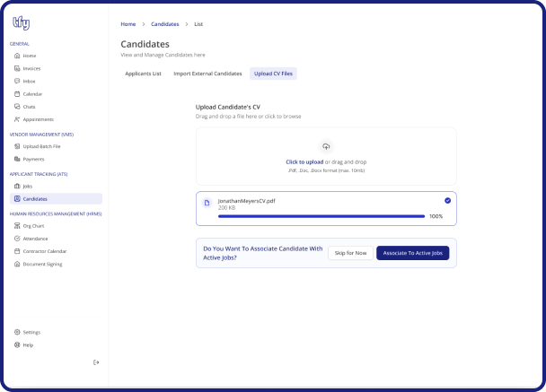Select the Upload CV Files tab

[x=273, y=74]
